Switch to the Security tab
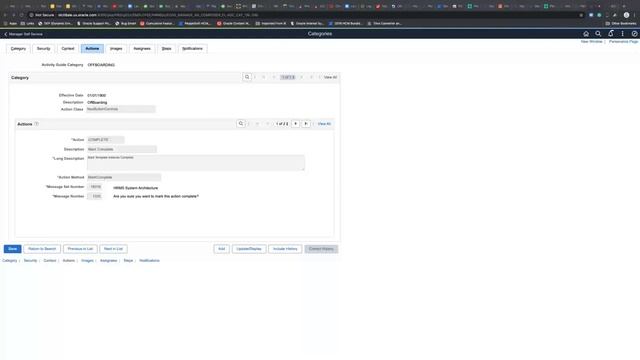 click(x=43, y=49)
